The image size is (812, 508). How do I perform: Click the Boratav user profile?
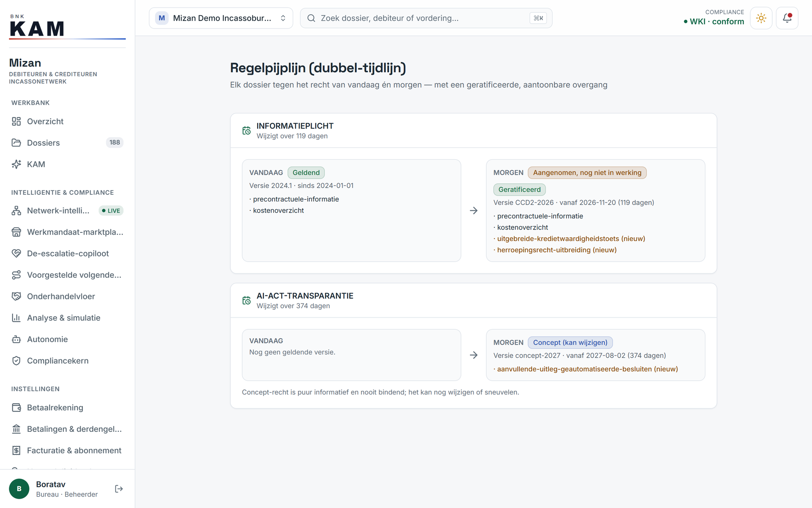coord(54,489)
